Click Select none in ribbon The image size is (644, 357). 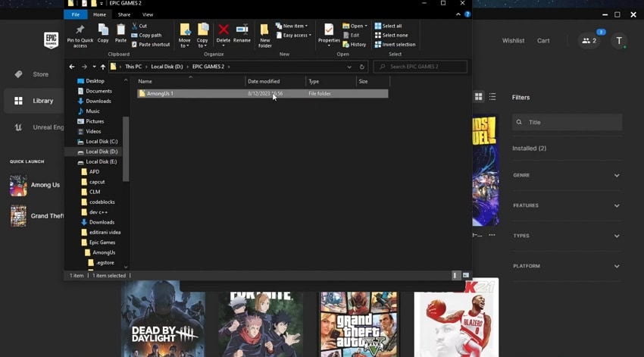391,36
